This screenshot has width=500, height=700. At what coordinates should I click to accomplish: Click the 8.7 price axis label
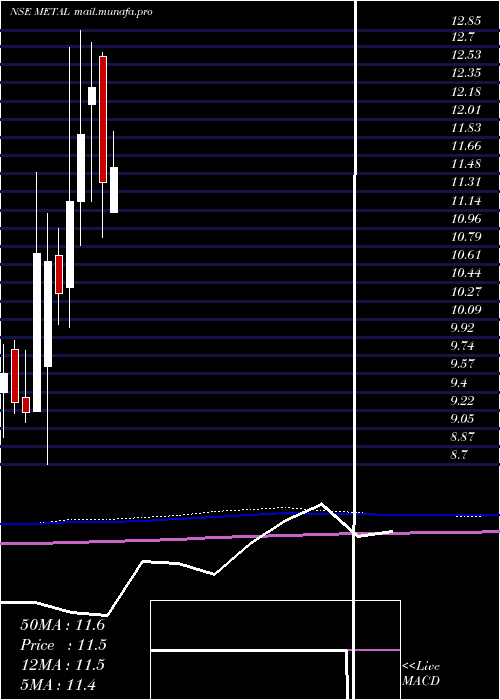click(459, 454)
